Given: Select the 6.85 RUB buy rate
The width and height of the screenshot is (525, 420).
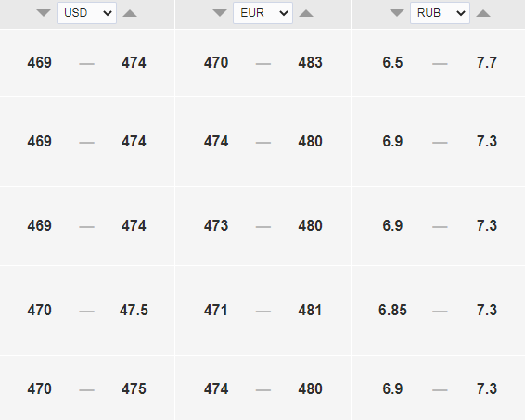Looking at the screenshot, I should (x=392, y=311).
